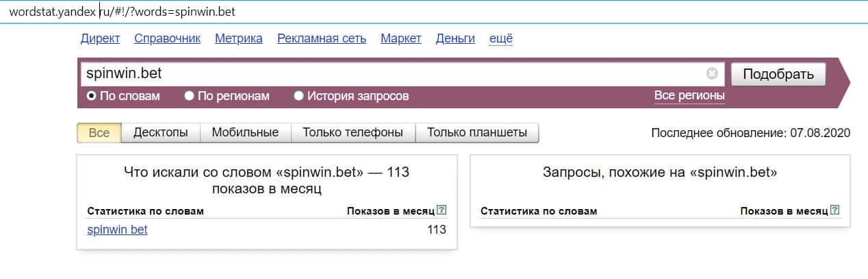Click help icon in similar queries panel
The image size is (868, 279).
click(835, 210)
